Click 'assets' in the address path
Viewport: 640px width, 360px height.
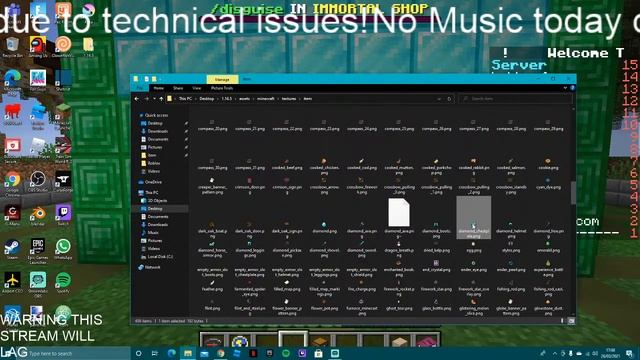point(244,99)
